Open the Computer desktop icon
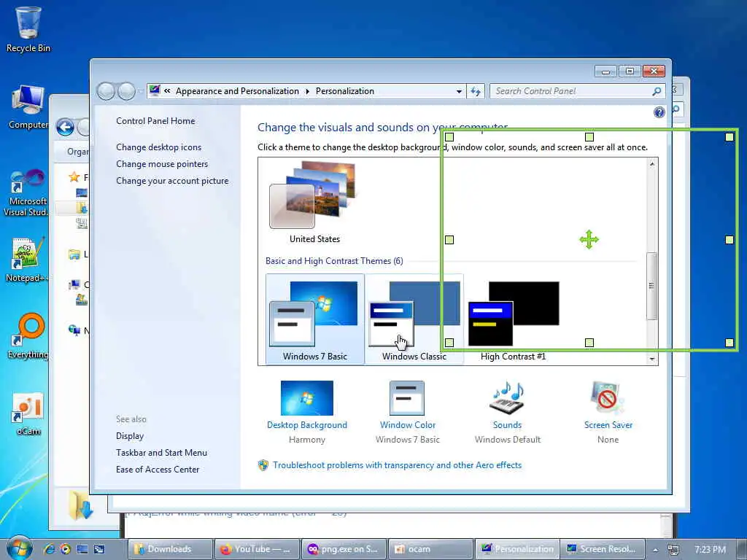The image size is (747, 560). [28, 106]
